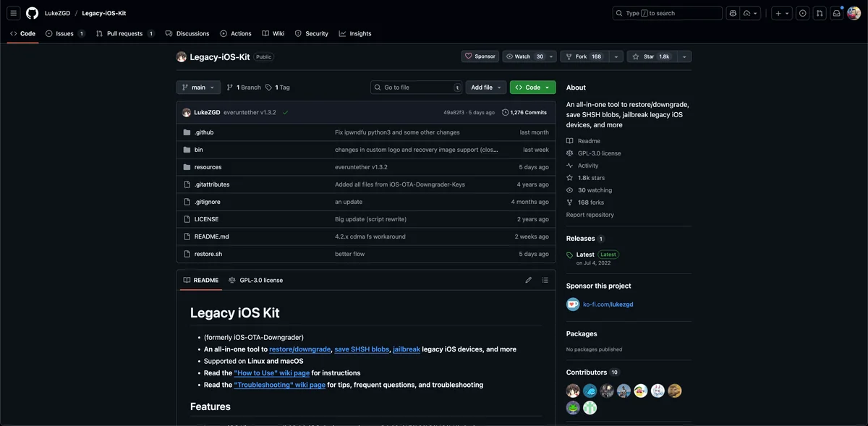Open the main branch selector dropdown
The height and width of the screenshot is (426, 868).
[198, 88]
